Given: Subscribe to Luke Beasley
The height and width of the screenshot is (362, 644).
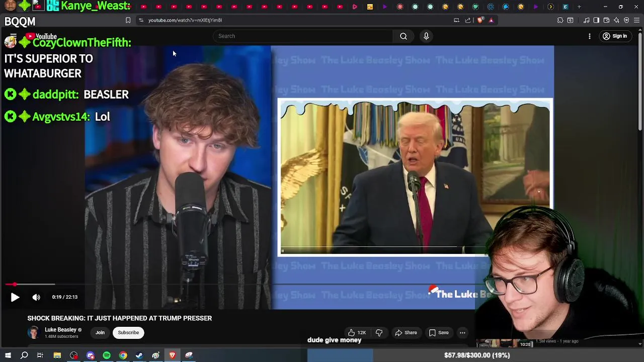Looking at the screenshot, I should (x=128, y=332).
